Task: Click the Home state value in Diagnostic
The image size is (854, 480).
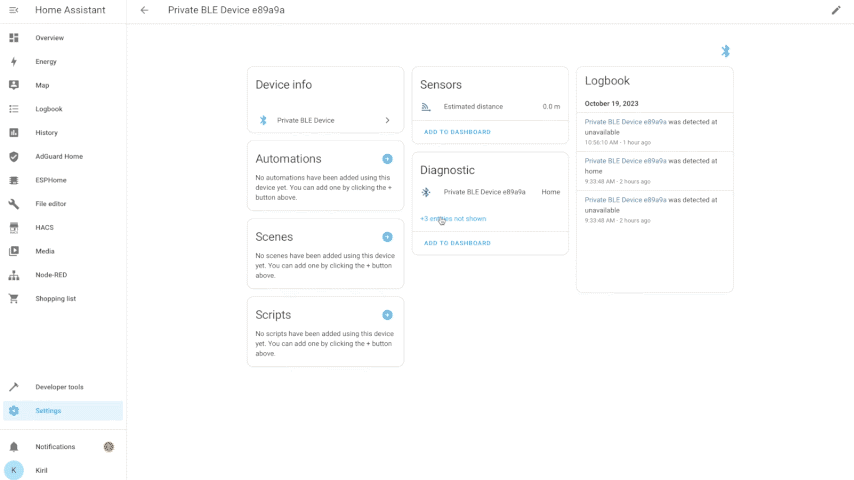Action: click(551, 192)
